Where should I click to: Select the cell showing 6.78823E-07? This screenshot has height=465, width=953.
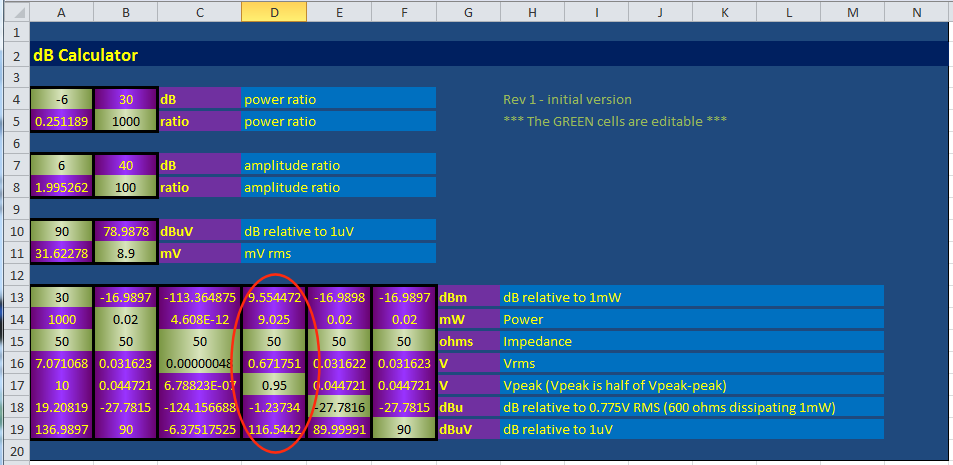(200, 385)
